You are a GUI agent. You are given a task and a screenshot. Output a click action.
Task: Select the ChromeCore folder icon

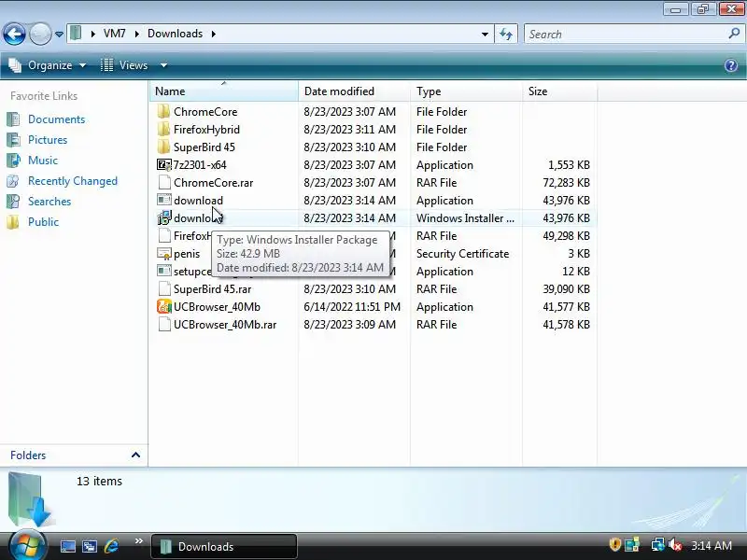click(x=163, y=111)
